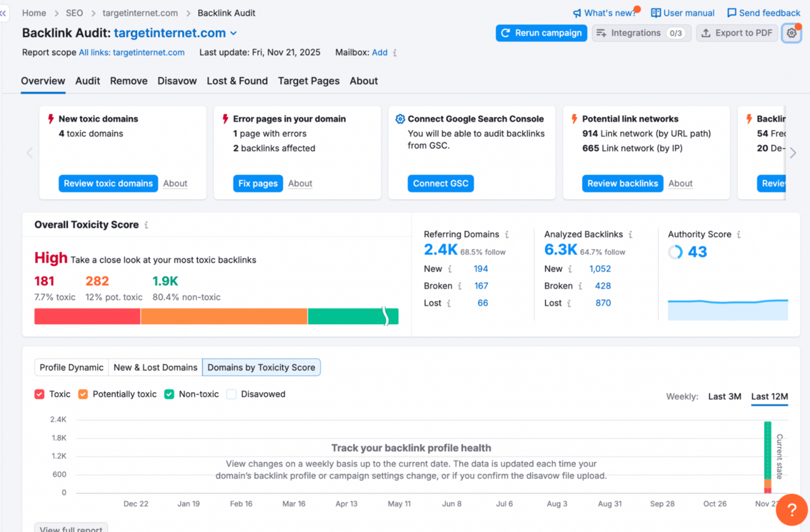Click the info icon next to Mailbox Add

tap(395, 53)
